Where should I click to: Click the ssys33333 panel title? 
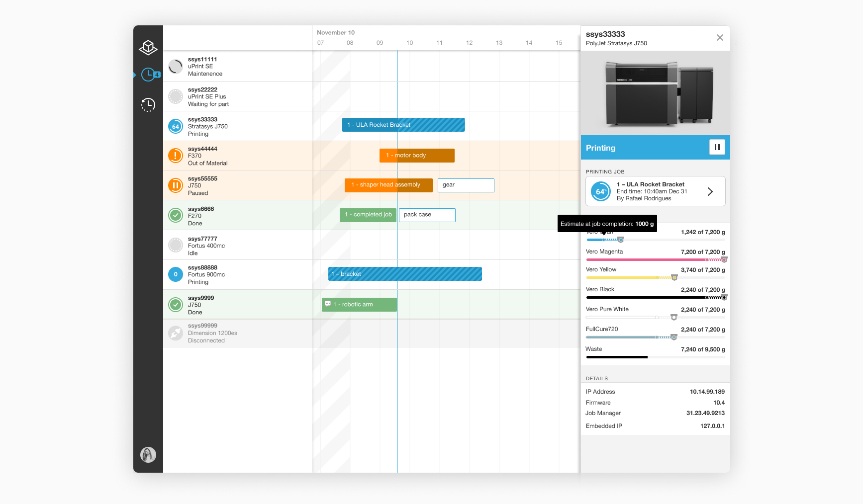(605, 34)
